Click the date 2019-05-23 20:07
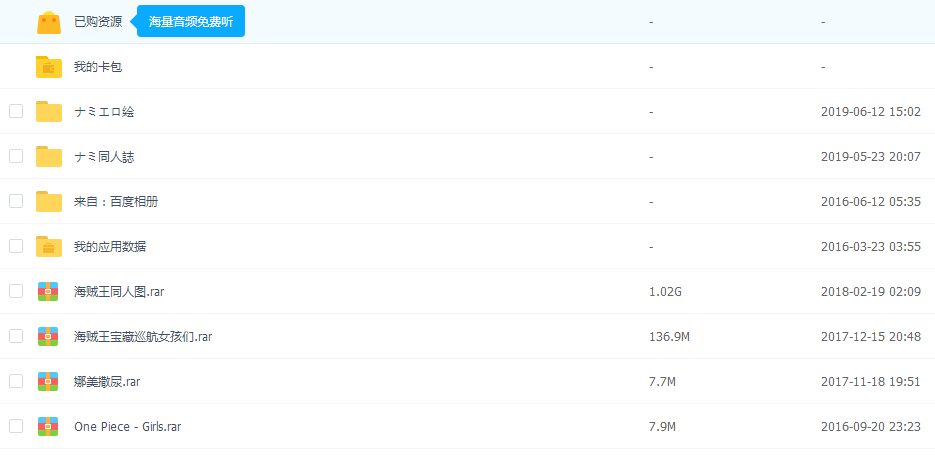The image size is (935, 458). click(871, 157)
